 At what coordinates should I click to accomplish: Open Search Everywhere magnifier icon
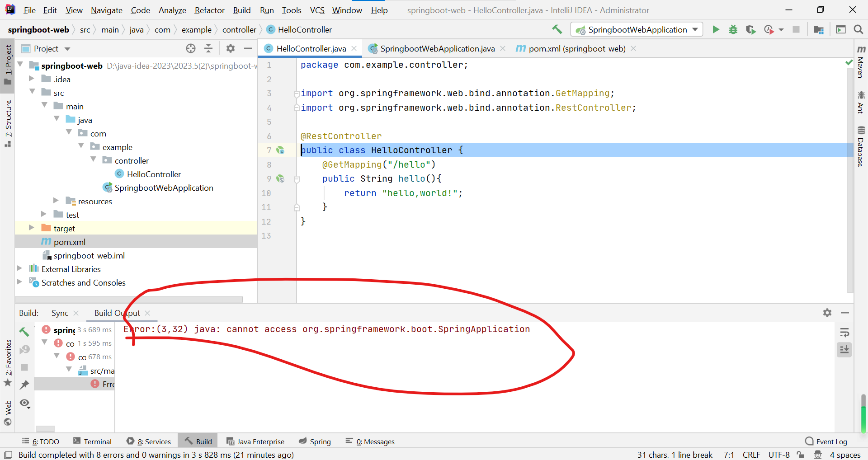click(x=858, y=29)
